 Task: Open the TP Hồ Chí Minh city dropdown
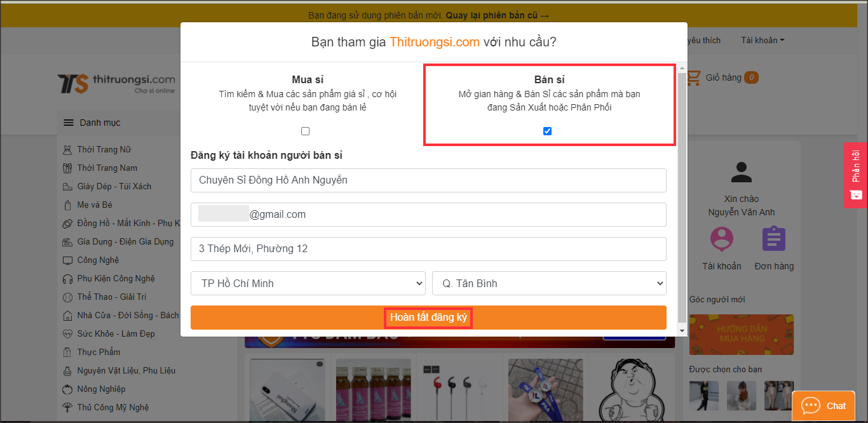pos(308,283)
